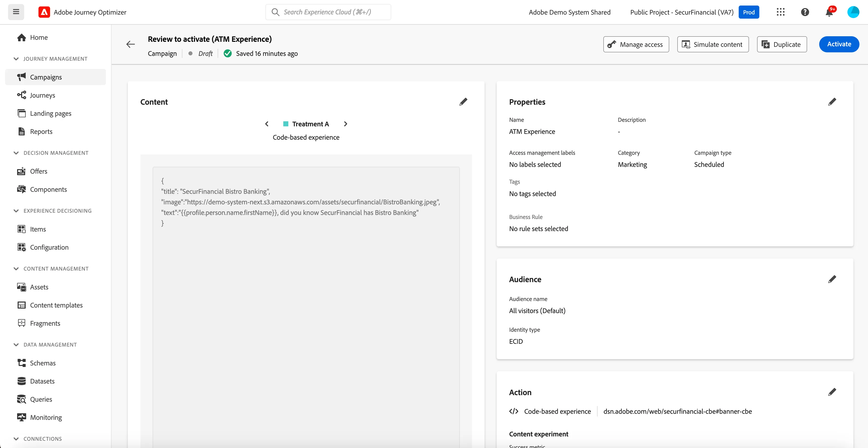Click the green saved checkmark icon
The height and width of the screenshot is (448, 868).
(228, 54)
